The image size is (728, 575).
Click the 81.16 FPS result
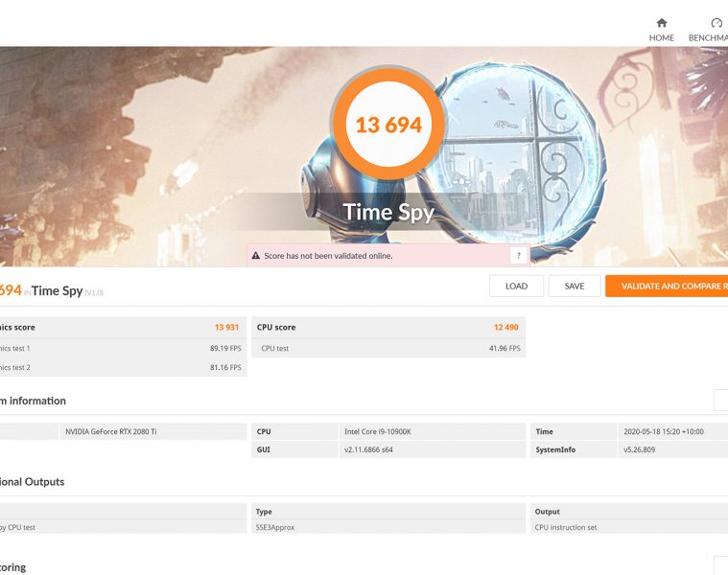225,367
